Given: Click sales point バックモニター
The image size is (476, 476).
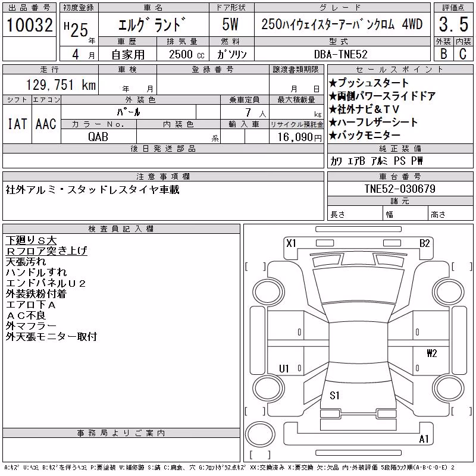Looking at the screenshot, I should point(365,135).
